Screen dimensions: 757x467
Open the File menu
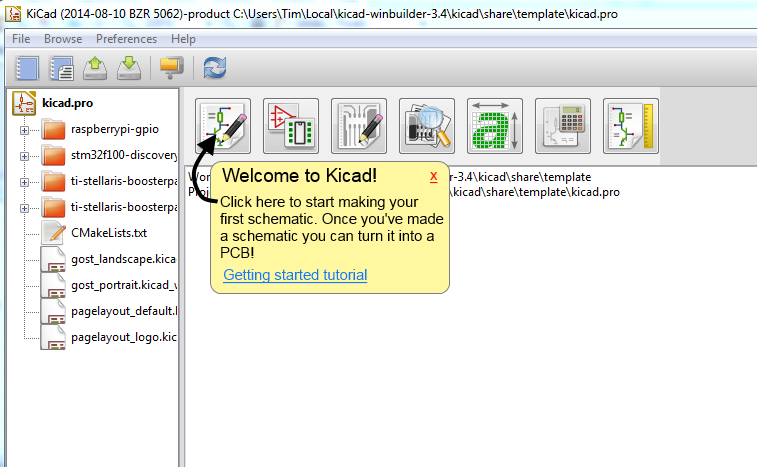tap(21, 39)
